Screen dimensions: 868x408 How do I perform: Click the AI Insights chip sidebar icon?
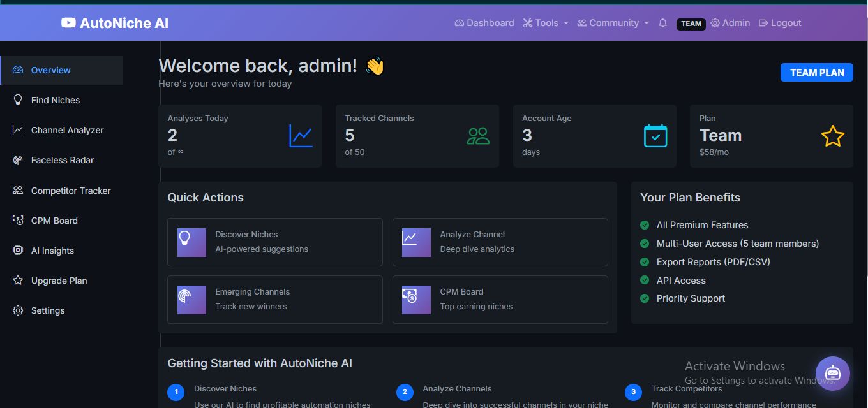click(18, 251)
